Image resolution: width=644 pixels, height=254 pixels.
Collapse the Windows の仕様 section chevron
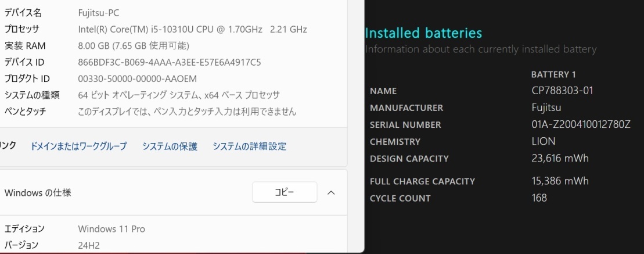coord(331,192)
